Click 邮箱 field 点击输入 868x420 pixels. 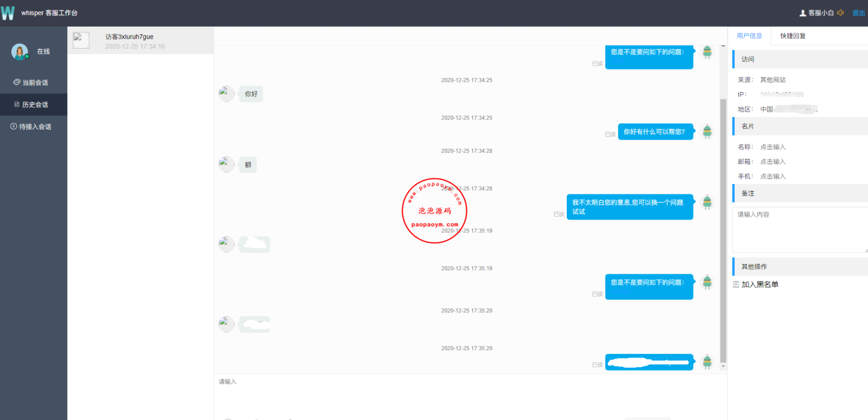[773, 162]
